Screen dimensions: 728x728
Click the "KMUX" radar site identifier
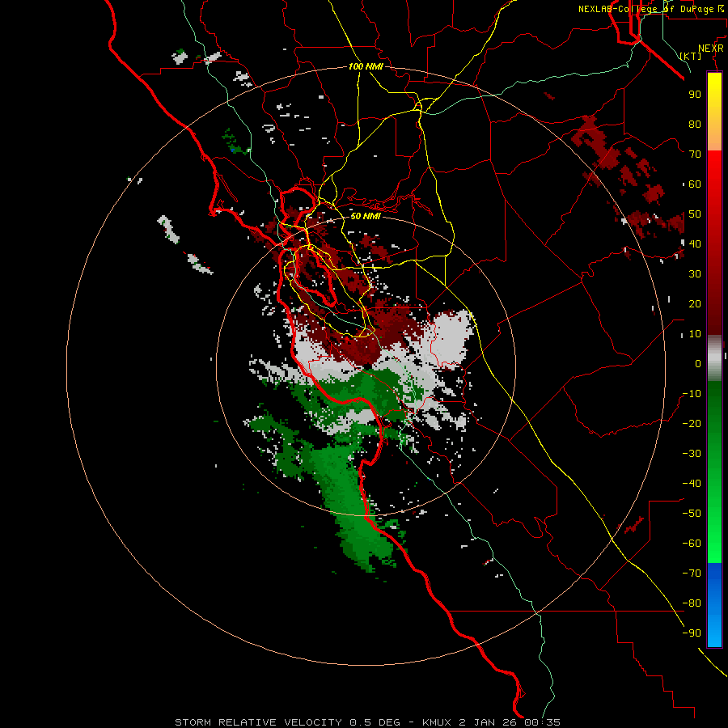tap(437, 722)
